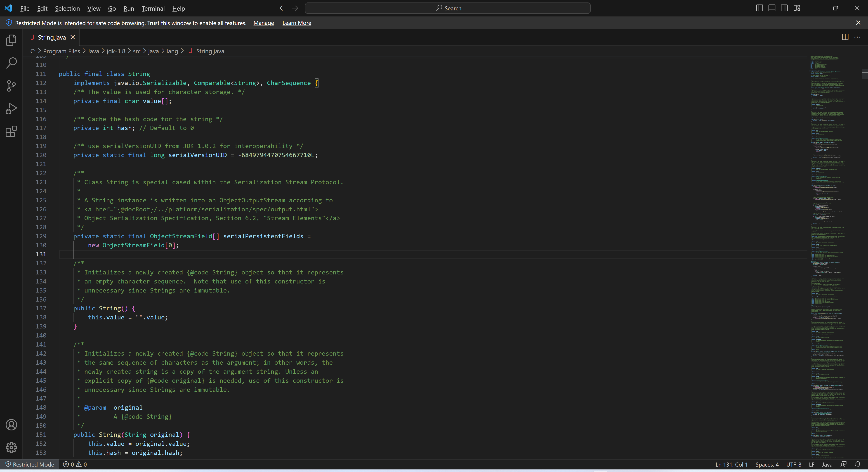Expand the src breadcrumb
The height and width of the screenshot is (472, 868).
click(137, 51)
